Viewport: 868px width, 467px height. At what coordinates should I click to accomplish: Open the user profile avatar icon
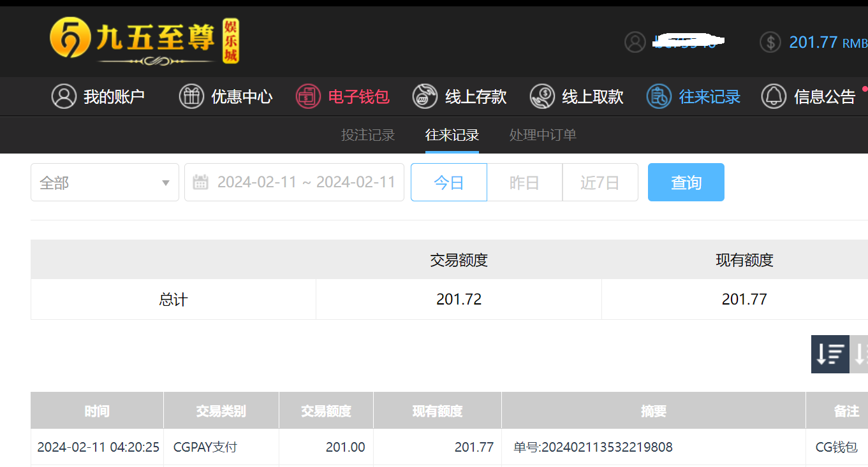[x=635, y=42]
